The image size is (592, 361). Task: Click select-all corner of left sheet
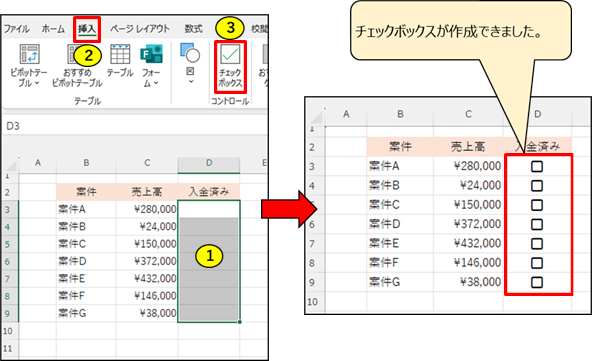pos(11,165)
